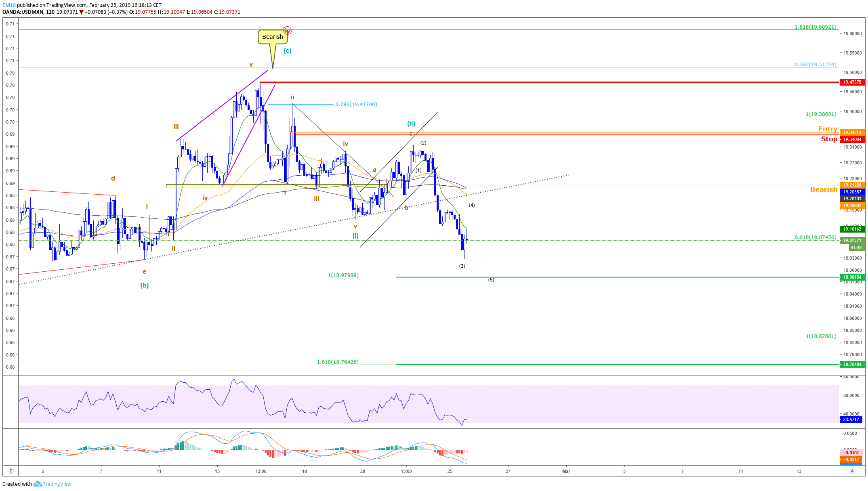Image resolution: width=868 pixels, height=491 pixels.
Task: Click the 19.50000 level on price axis
Action: click(852, 73)
